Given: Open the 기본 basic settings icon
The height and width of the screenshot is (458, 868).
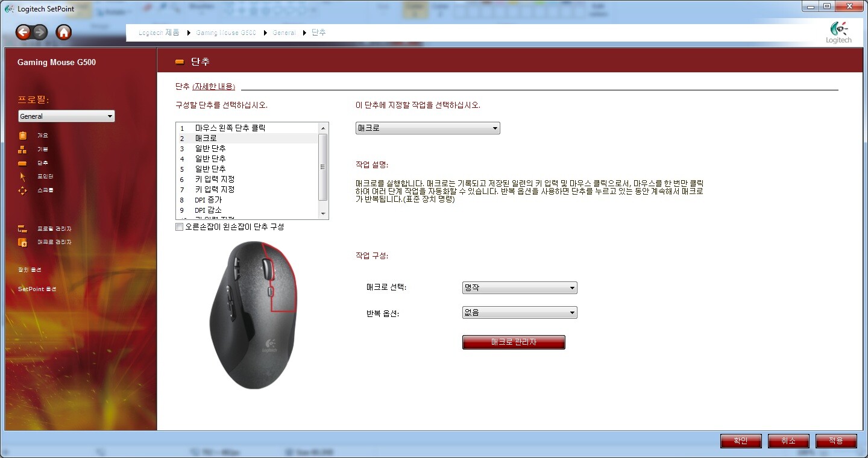Looking at the screenshot, I should pyautogui.click(x=23, y=149).
